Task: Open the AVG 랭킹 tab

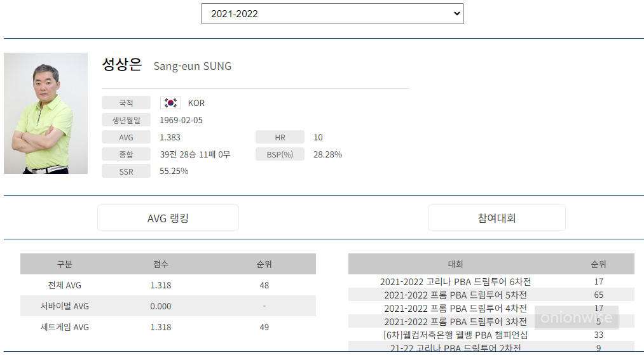Action: tap(168, 218)
